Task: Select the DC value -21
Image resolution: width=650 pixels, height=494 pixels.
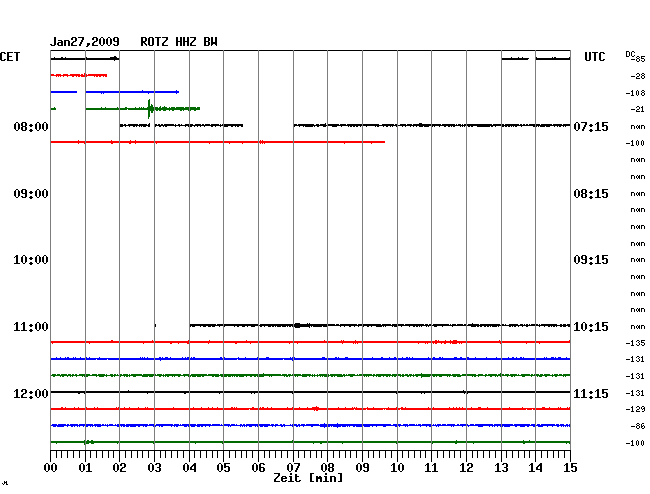Action: click(x=638, y=109)
